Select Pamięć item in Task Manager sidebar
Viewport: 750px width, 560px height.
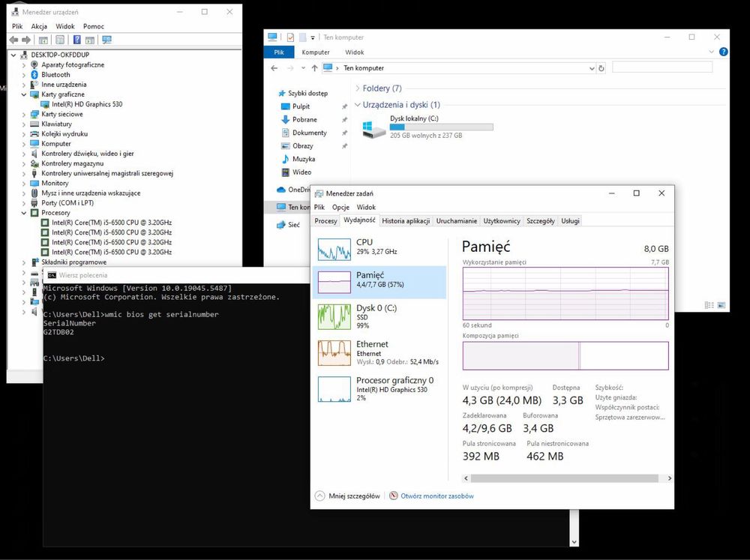[379, 283]
